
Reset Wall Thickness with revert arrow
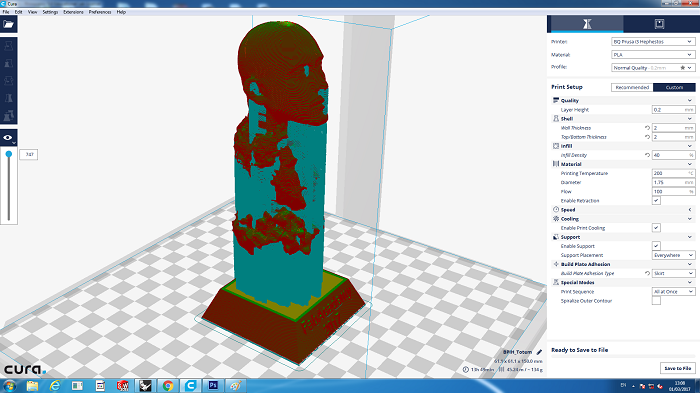pos(647,128)
